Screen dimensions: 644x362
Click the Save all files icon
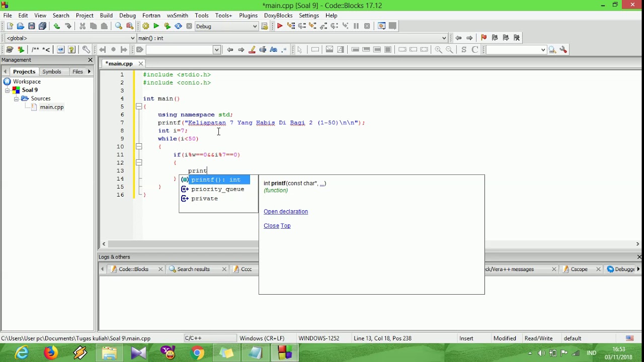click(43, 26)
